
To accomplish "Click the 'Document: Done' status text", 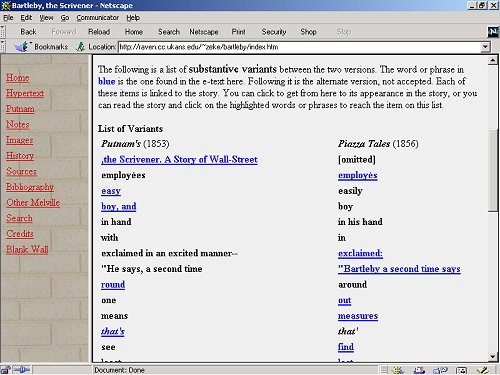I will point(119,370).
